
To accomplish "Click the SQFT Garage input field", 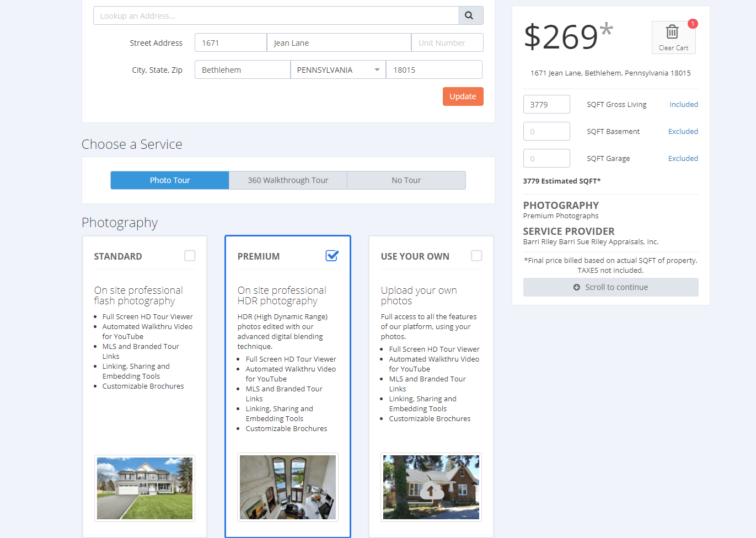I will tap(546, 159).
